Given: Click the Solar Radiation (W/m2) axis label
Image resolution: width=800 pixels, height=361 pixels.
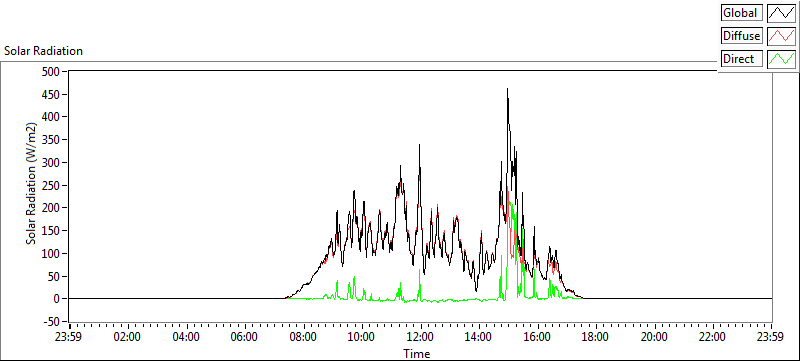Looking at the screenshot, I should click(31, 184).
